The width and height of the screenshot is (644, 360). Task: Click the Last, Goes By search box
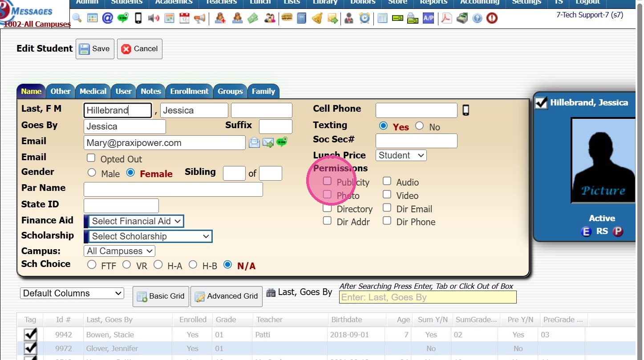(428, 297)
